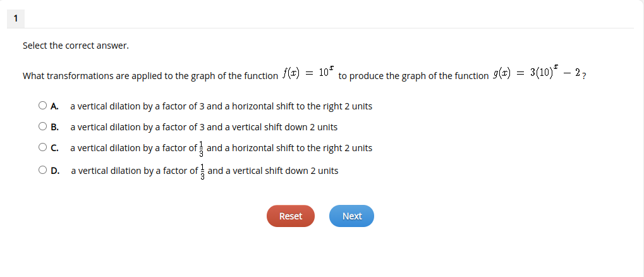The width and height of the screenshot is (644, 277).
Task: Click answer text with factor 3 and shift down
Action: pyautogui.click(x=204, y=127)
